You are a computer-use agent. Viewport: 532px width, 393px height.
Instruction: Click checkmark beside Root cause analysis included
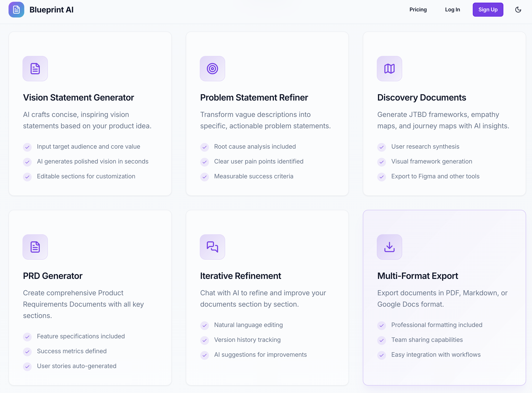pyautogui.click(x=205, y=147)
